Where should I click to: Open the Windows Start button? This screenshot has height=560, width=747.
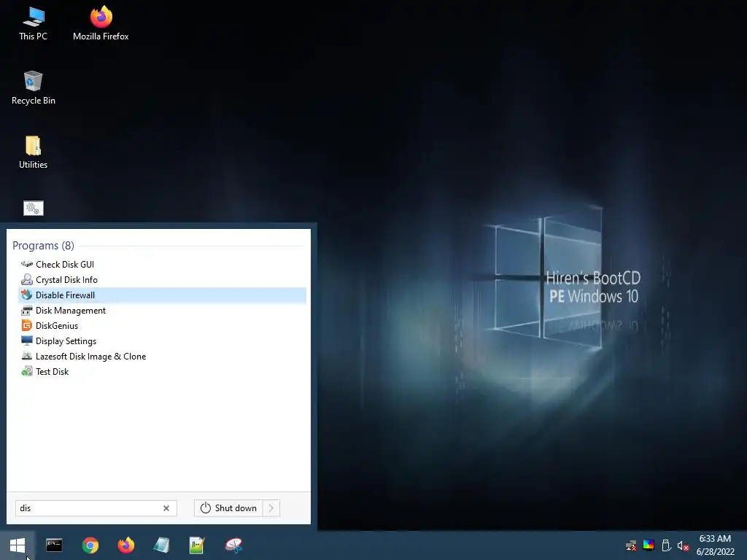click(x=18, y=545)
